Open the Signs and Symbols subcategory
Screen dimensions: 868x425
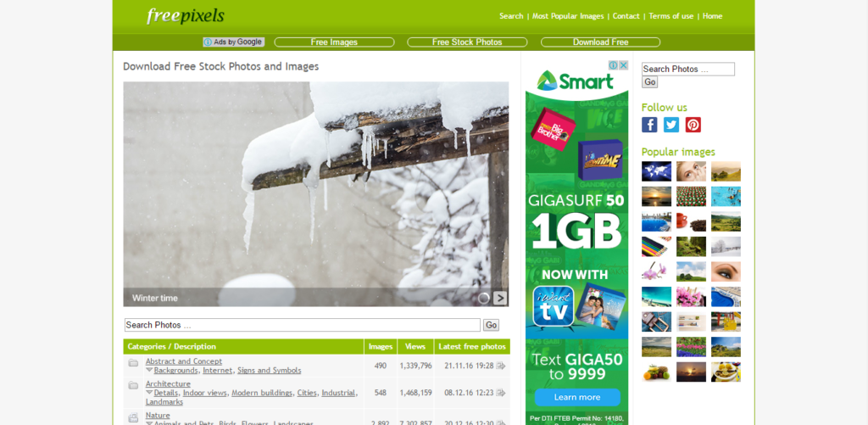[x=269, y=370]
